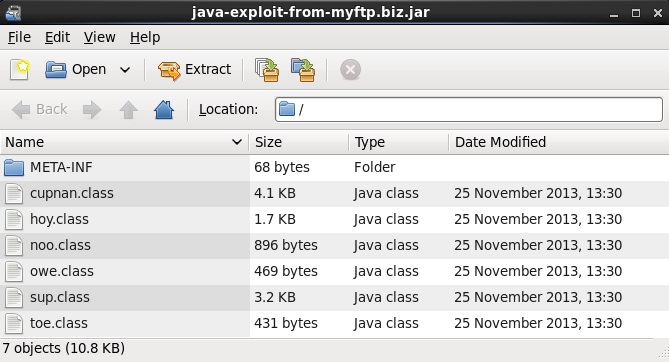The image size is (669, 362).
Task: Click the Up one level arrow
Action: click(128, 110)
